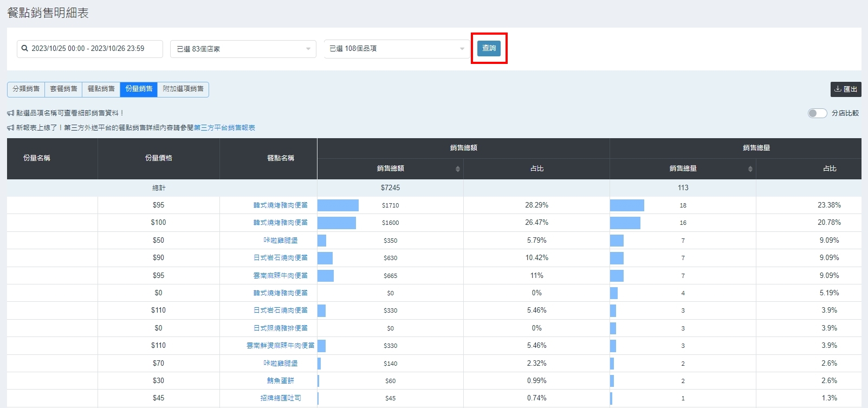View details for 招牌總匯吐司
The height and width of the screenshot is (408, 868).
[280, 398]
